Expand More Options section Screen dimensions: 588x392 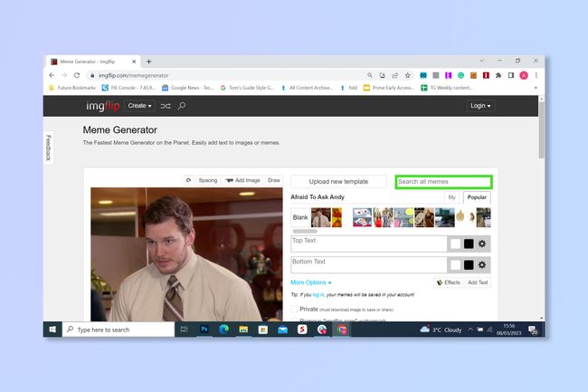tap(311, 282)
